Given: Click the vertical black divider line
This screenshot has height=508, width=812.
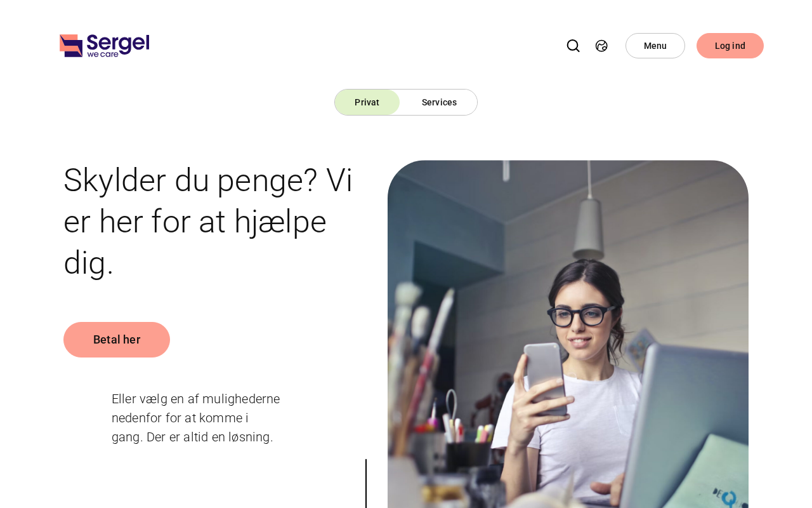Looking at the screenshot, I should point(366,483).
